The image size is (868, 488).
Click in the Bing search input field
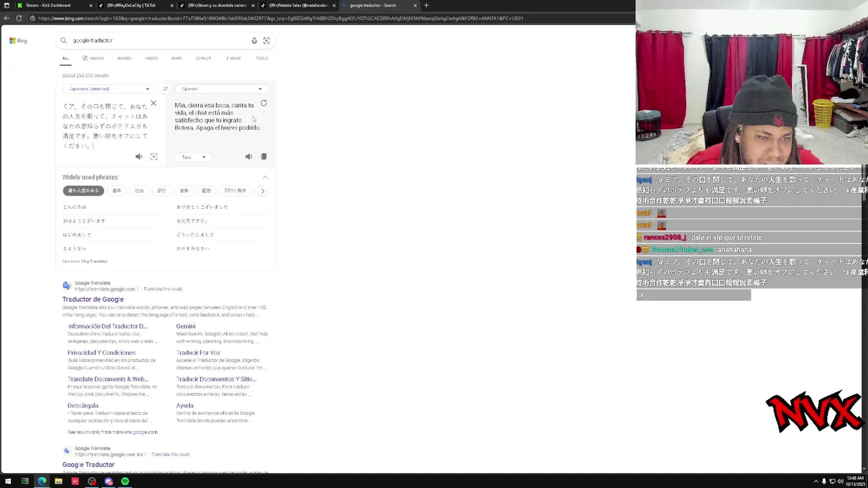(159, 41)
